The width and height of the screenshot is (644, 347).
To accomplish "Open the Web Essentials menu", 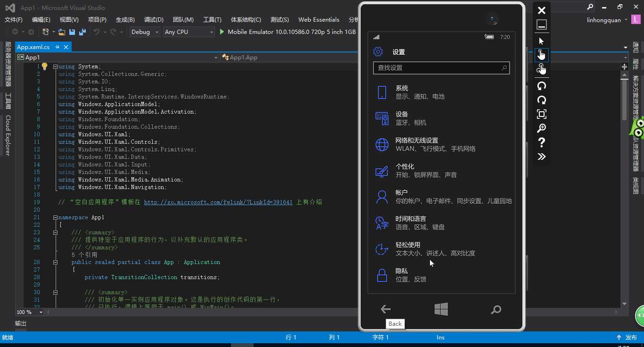I will tap(319, 20).
